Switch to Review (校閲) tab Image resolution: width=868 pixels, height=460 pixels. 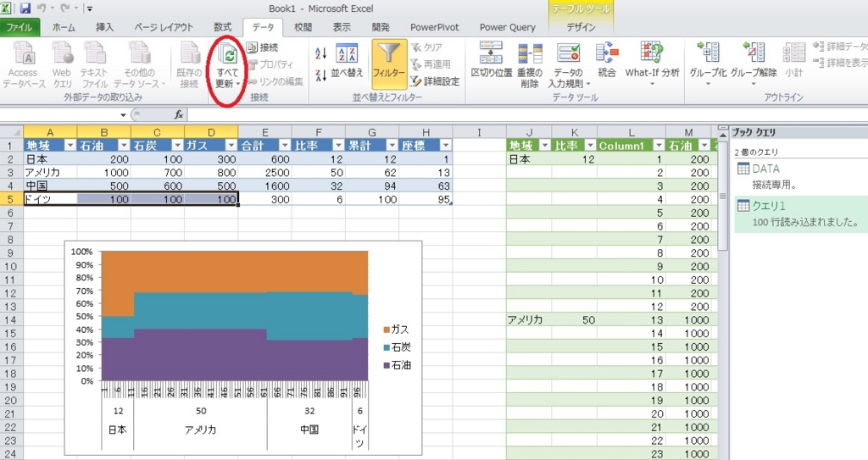point(303,27)
